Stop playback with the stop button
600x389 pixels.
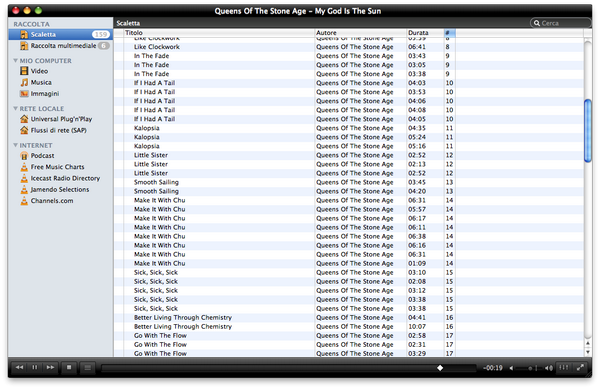click(69, 368)
